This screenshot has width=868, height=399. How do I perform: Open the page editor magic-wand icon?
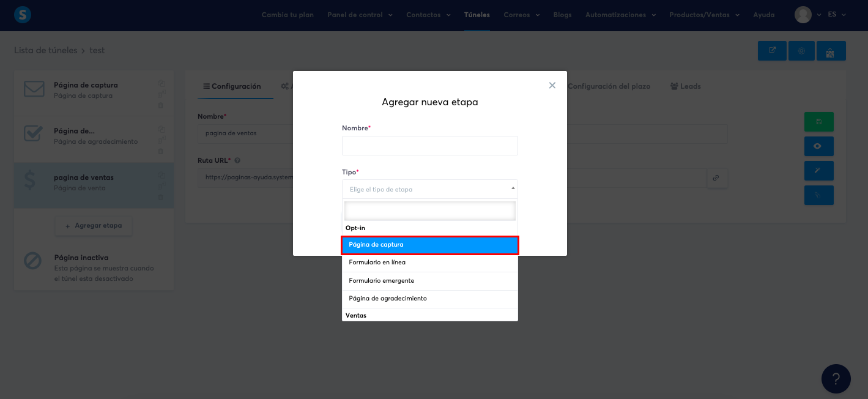coord(819,171)
